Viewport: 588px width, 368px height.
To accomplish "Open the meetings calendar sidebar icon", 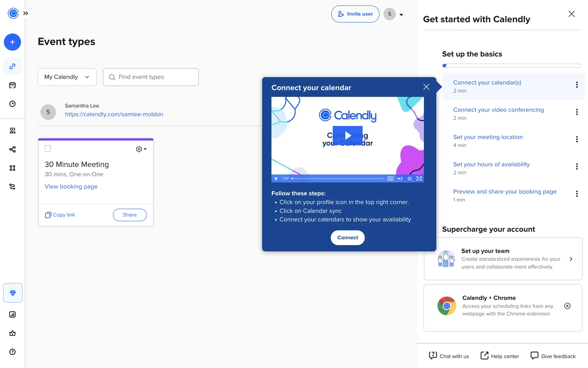I will click(x=12, y=85).
